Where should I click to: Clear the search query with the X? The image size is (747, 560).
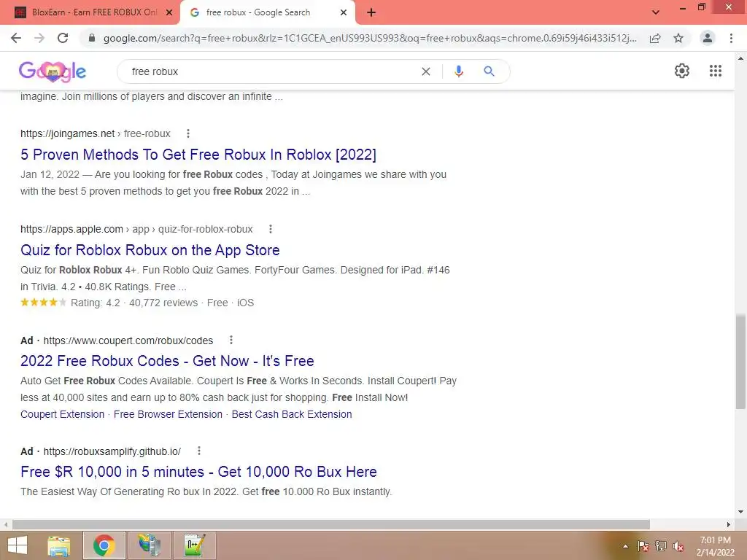pos(426,71)
